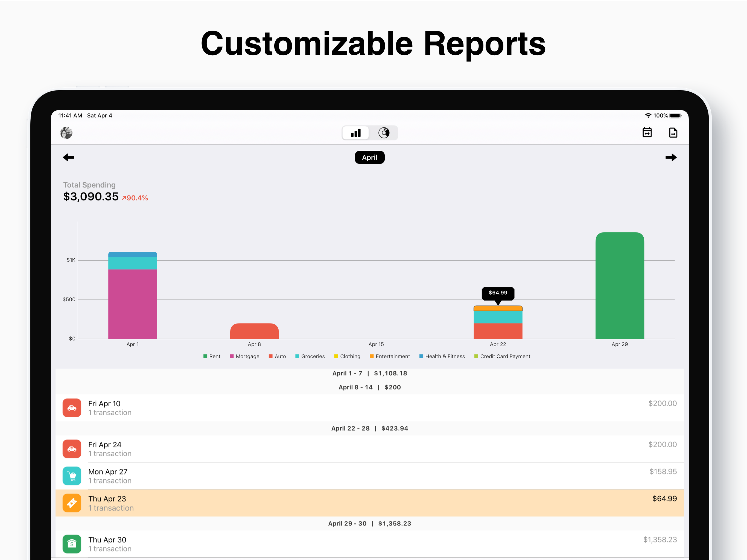Click the car icon beside Fri Apr 10

coord(72,408)
